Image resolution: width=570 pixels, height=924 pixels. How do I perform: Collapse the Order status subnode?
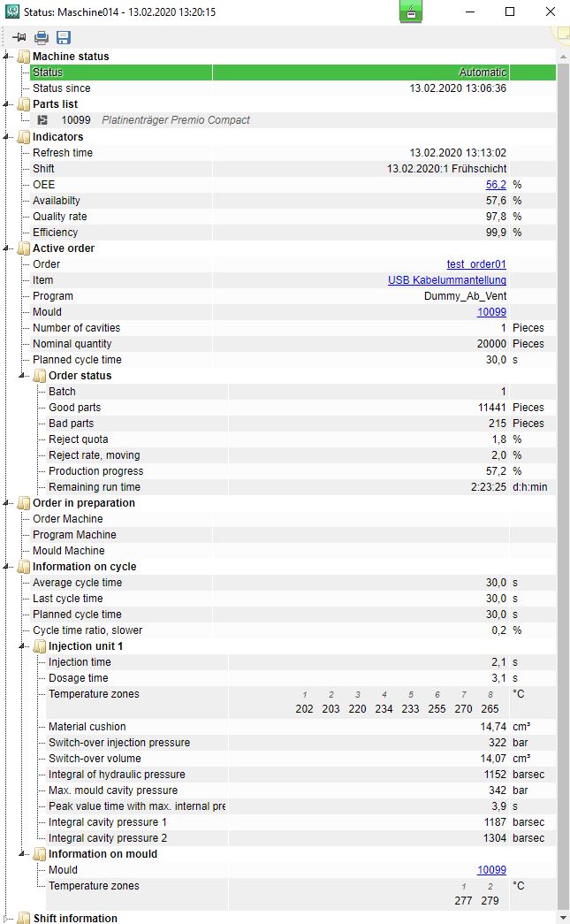[22, 376]
